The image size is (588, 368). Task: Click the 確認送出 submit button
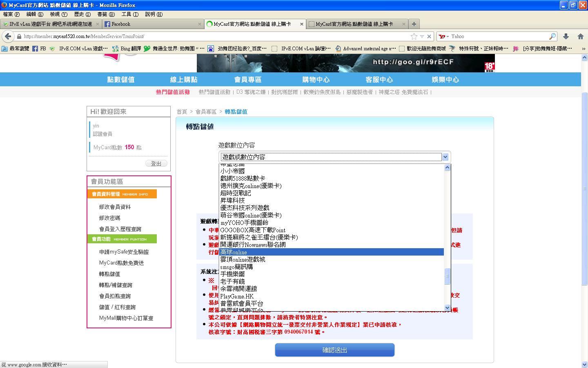pyautogui.click(x=335, y=350)
